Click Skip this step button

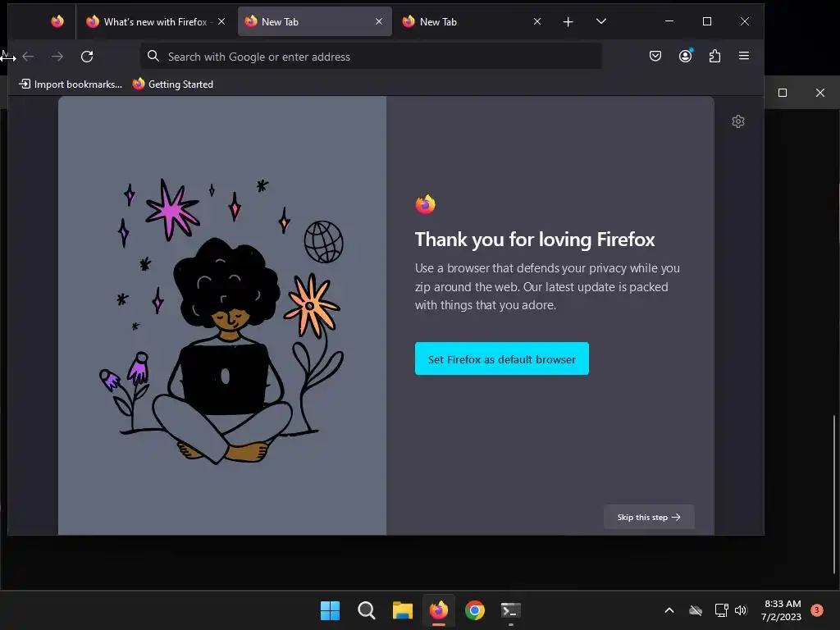[x=649, y=517]
